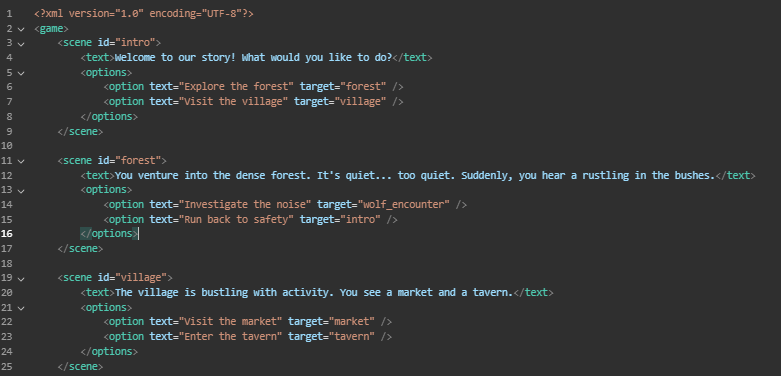The image size is (781, 376).
Task: Click the "Run back to safety" string
Action: 236,219
